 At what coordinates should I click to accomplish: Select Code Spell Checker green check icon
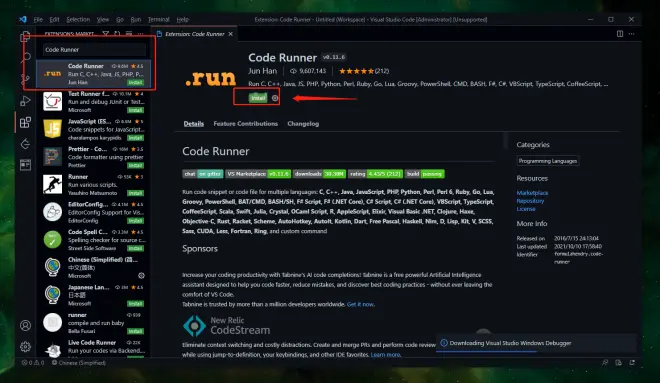(x=53, y=239)
